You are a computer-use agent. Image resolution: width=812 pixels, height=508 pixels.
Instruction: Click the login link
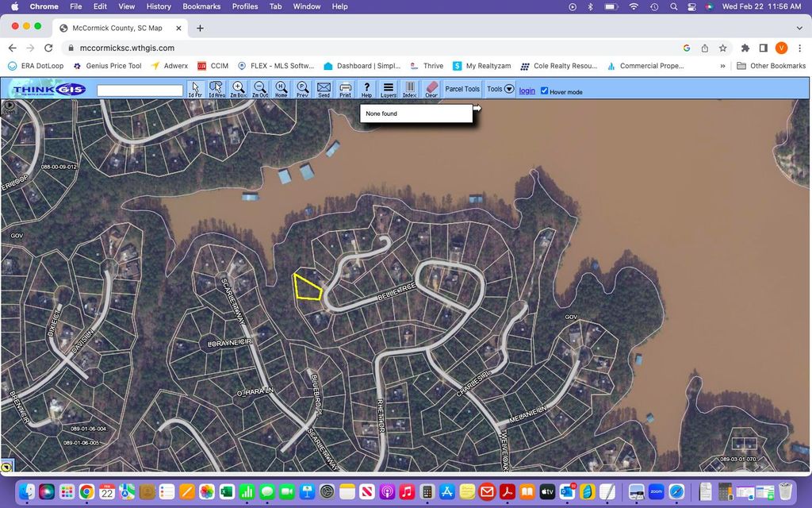(527, 91)
